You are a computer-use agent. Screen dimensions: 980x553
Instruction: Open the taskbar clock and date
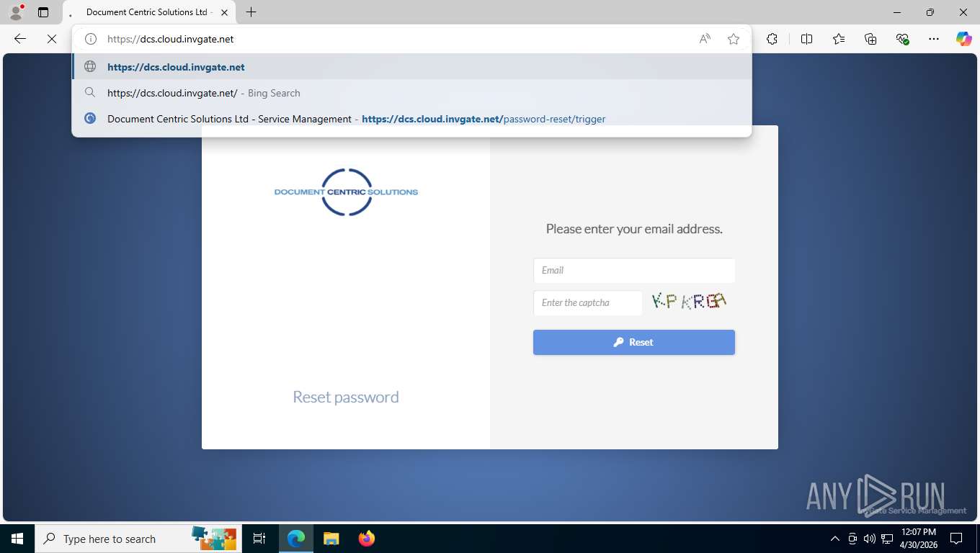(x=918, y=539)
